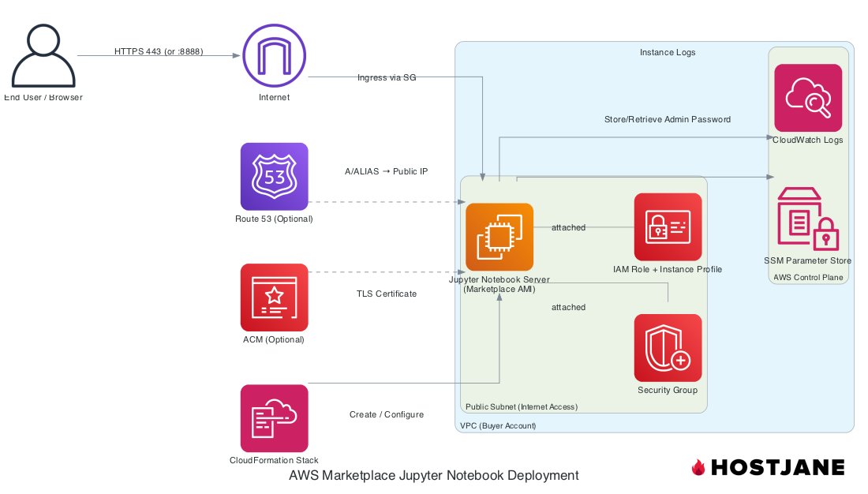Select the ACM certificate icon
868x494 pixels.
(274, 298)
